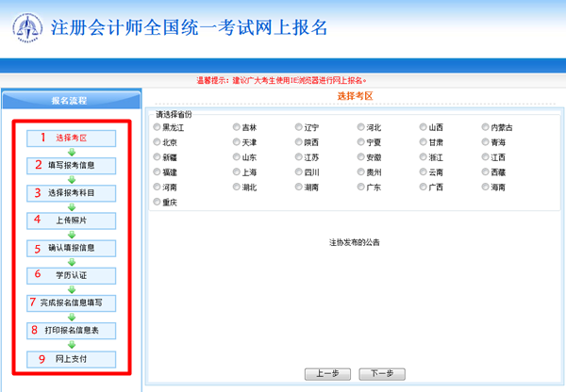The height and width of the screenshot is (392, 566).
Task: Go to step 9 网上支付
Action: coord(72,359)
